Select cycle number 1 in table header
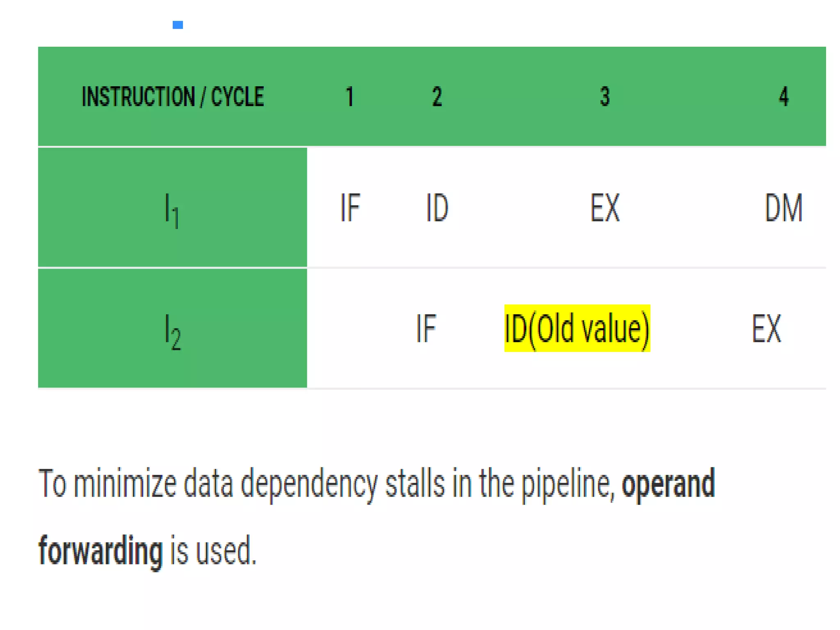This screenshot has height=630, width=840. click(349, 97)
